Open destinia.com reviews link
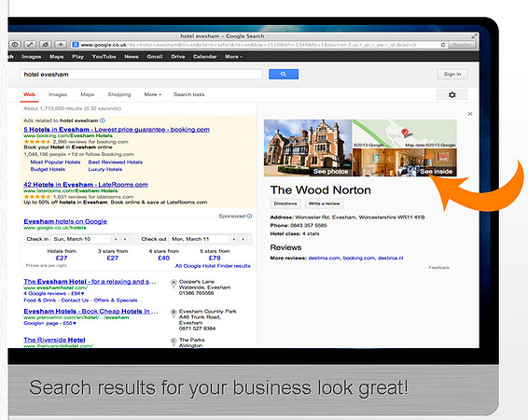 coord(325,259)
